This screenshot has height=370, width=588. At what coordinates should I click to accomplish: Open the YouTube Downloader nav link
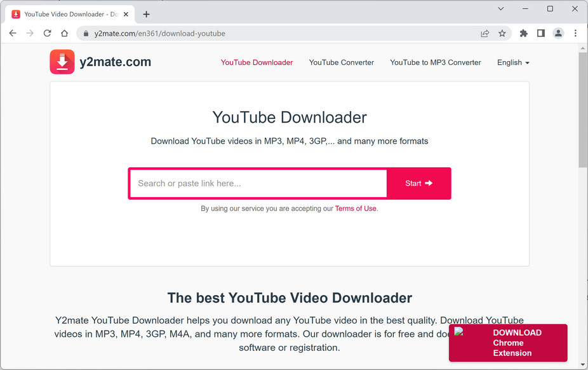pyautogui.click(x=257, y=63)
